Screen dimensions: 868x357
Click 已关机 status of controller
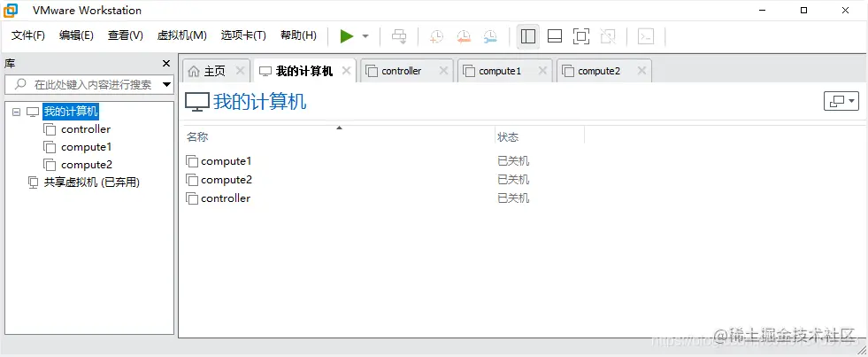point(513,198)
